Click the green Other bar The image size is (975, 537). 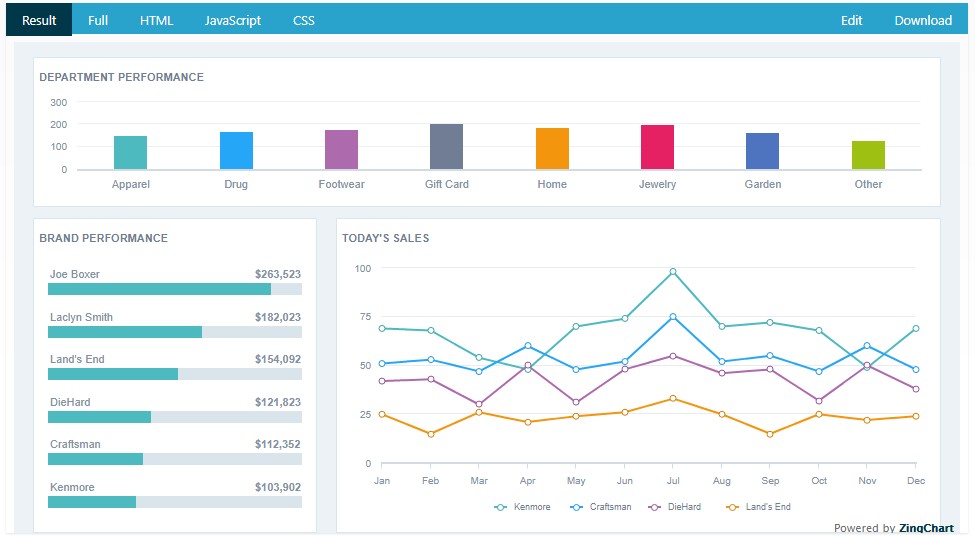click(x=868, y=155)
